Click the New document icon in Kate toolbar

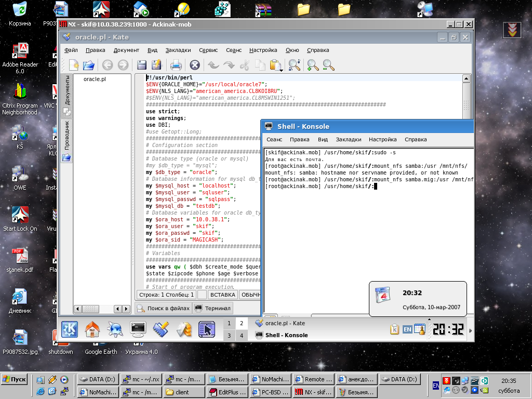point(74,65)
